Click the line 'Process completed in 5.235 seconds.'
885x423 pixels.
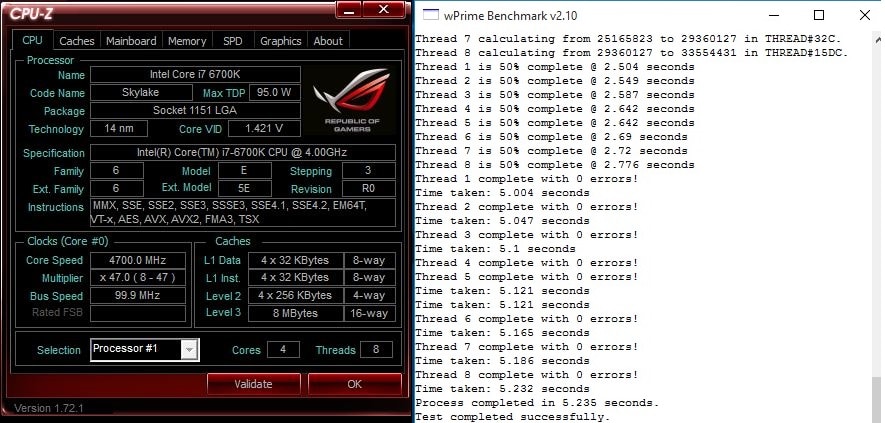pyautogui.click(x=537, y=403)
